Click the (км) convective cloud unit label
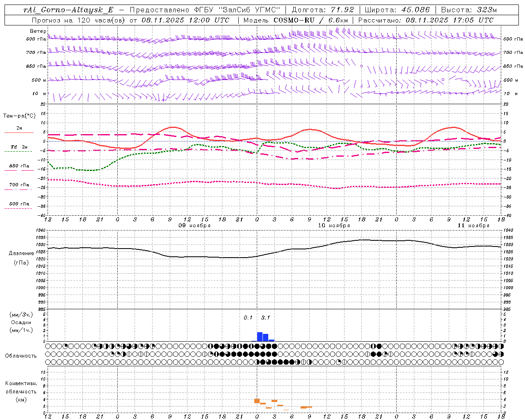The height and width of the screenshot is (420, 525). (x=21, y=399)
